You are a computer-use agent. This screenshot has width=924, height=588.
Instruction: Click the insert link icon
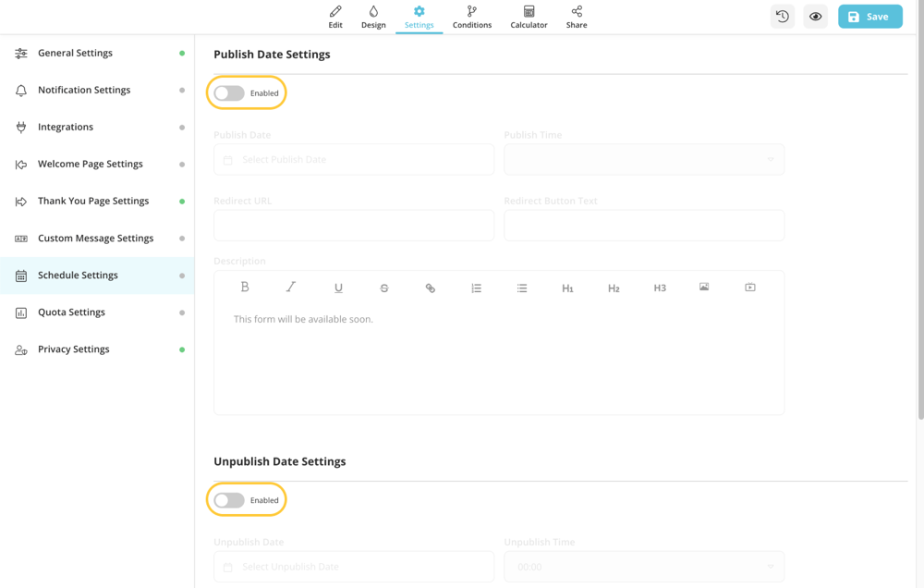430,288
